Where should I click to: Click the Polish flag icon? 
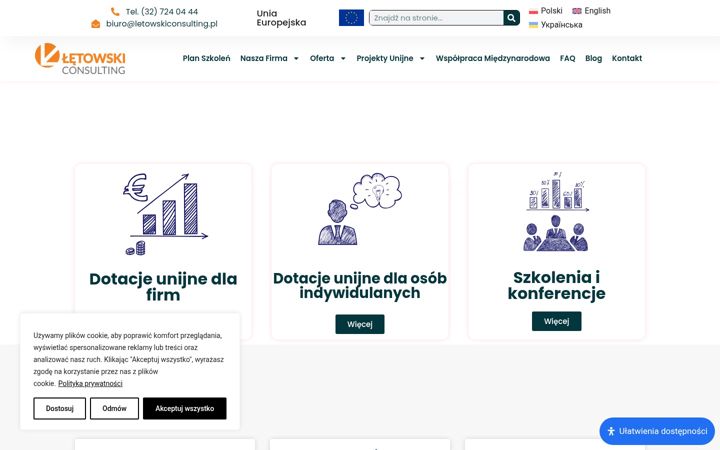[x=533, y=11]
